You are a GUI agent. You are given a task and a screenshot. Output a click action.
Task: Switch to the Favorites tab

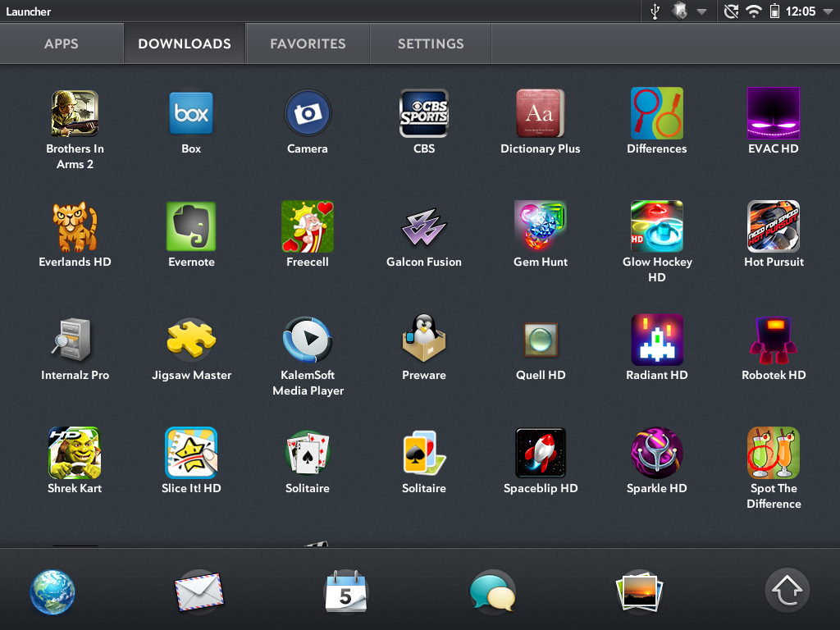coord(308,43)
